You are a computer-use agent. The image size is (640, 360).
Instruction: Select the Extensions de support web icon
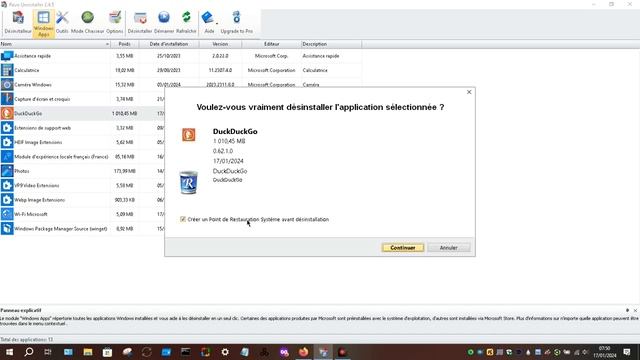pos(7,128)
